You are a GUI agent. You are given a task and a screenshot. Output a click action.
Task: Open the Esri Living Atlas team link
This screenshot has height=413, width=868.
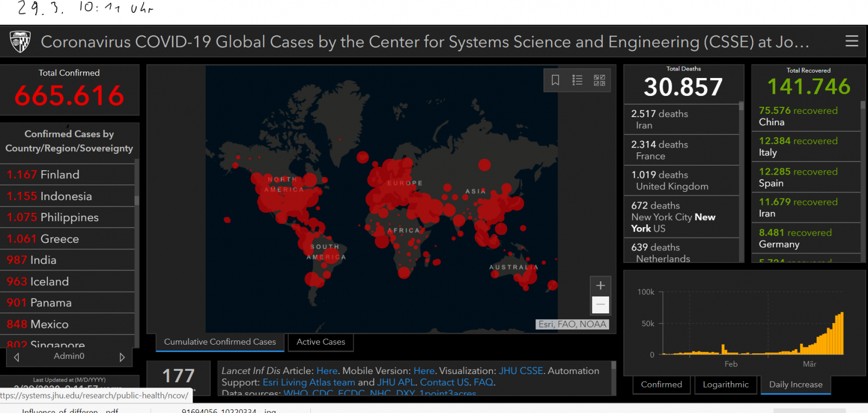pos(309,382)
